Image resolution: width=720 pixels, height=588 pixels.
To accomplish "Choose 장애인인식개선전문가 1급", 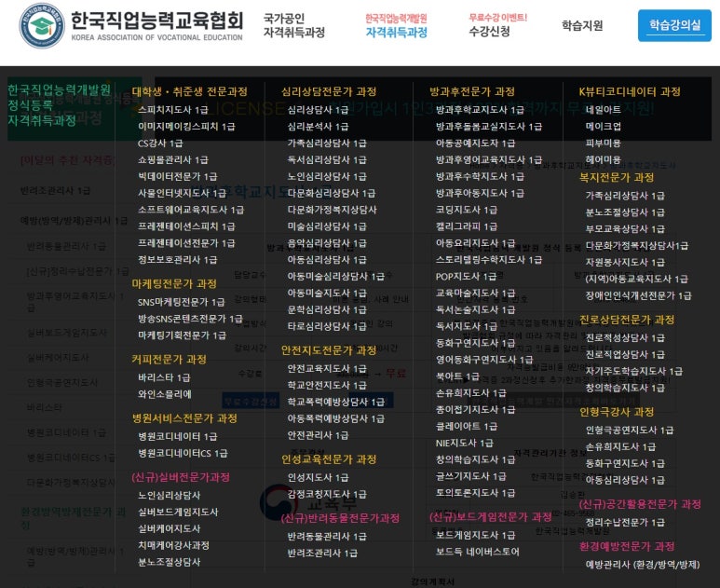I will (x=638, y=295).
